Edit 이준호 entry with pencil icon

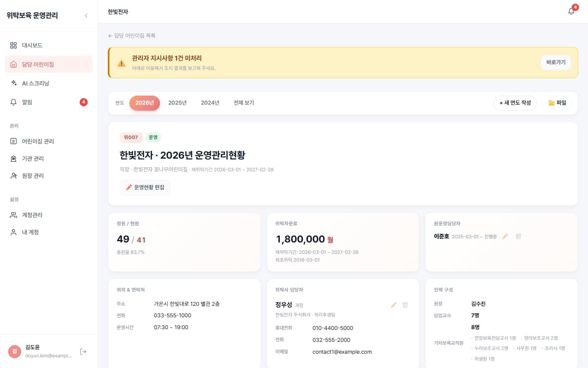pos(505,236)
